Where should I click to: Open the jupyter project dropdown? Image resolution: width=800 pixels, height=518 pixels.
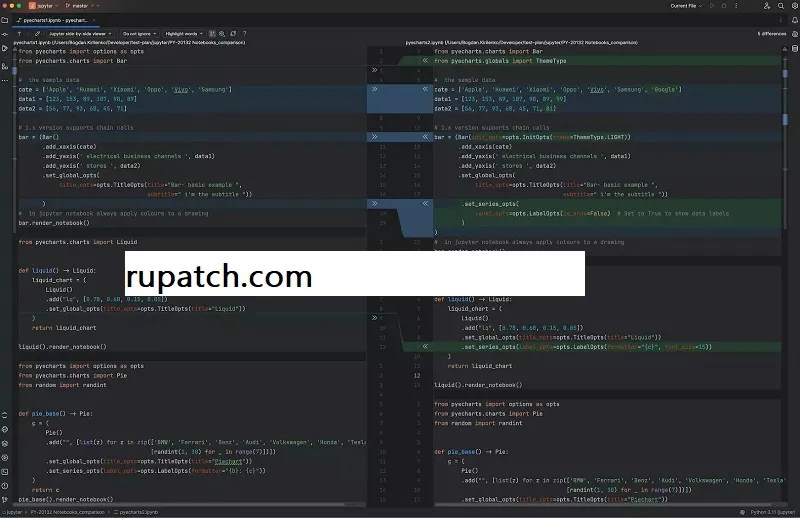point(43,6)
